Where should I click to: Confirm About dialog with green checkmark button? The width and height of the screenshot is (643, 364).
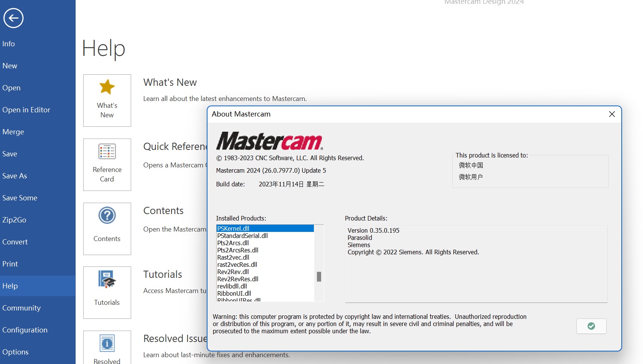click(x=591, y=326)
